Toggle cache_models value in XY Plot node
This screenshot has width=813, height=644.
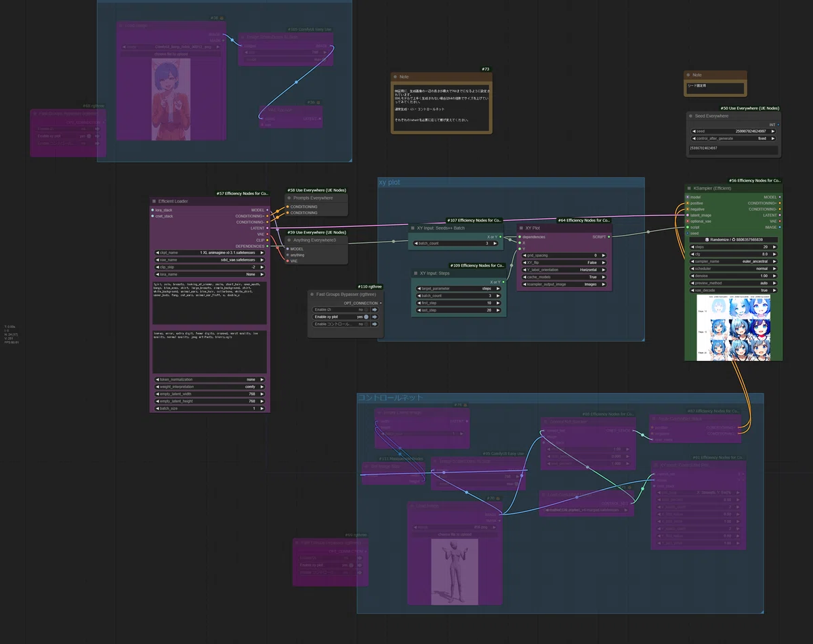[x=564, y=277]
